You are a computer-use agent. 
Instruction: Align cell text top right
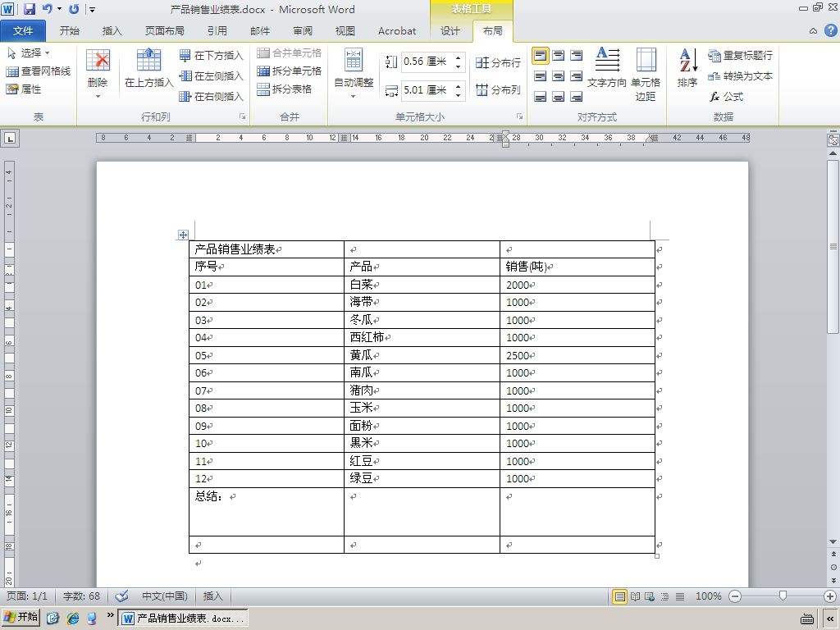point(577,55)
